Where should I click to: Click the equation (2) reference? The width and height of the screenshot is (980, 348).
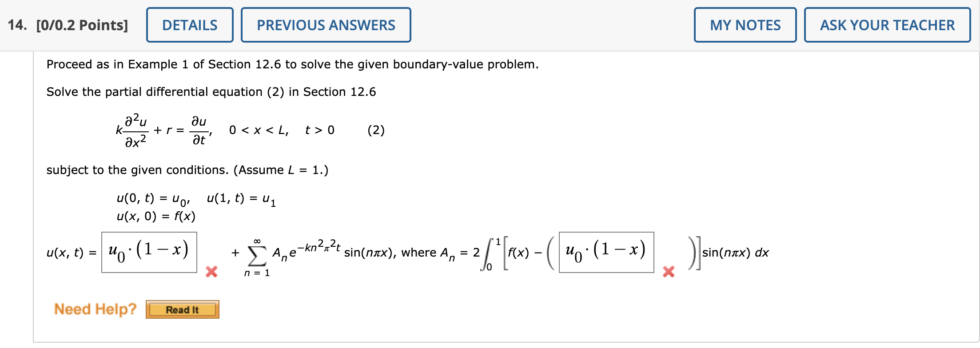375,130
